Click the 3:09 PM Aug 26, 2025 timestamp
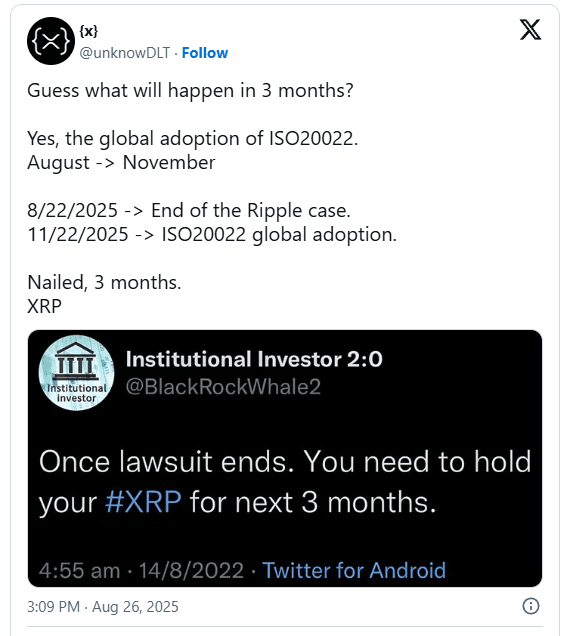The width and height of the screenshot is (572, 636). click(103, 607)
